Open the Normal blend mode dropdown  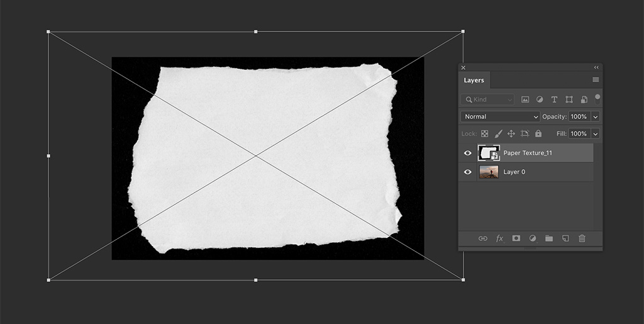(x=500, y=116)
